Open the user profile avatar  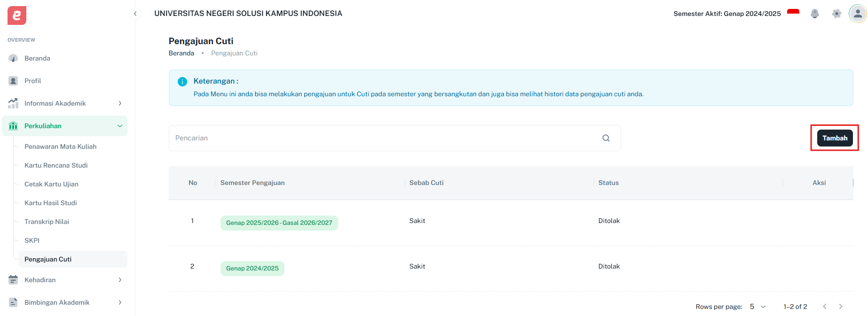pyautogui.click(x=858, y=14)
